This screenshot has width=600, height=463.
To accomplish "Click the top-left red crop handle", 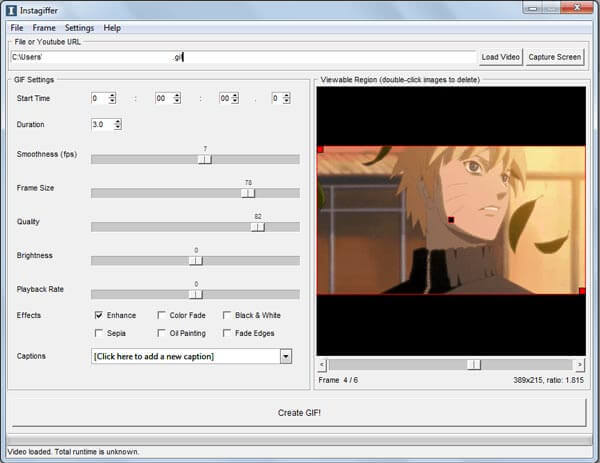I will [x=321, y=150].
